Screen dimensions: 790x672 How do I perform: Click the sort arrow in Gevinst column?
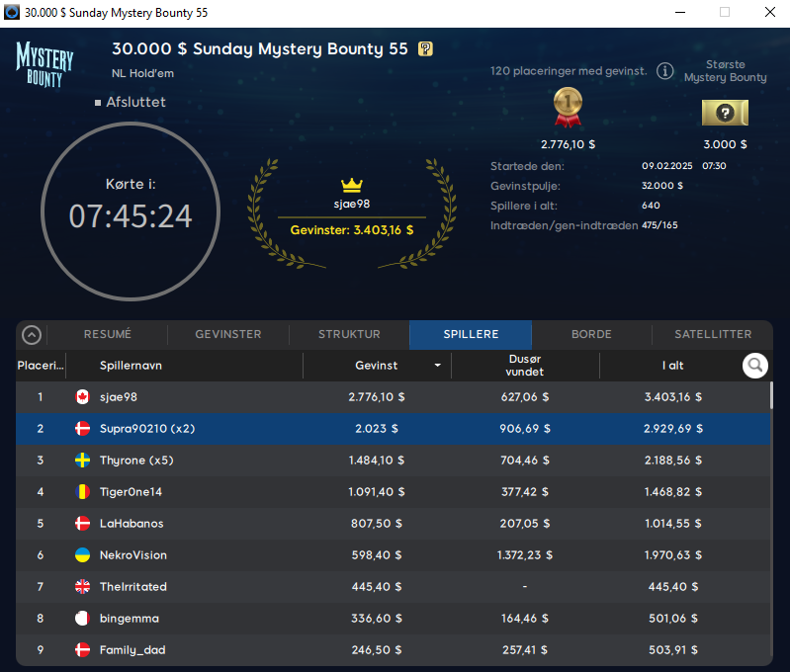[437, 366]
